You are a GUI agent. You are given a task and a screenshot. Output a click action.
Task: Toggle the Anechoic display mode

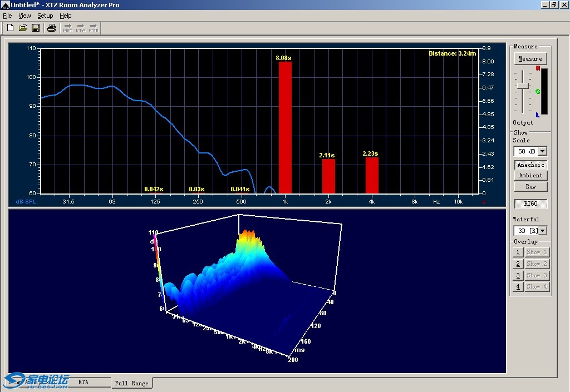tap(530, 165)
